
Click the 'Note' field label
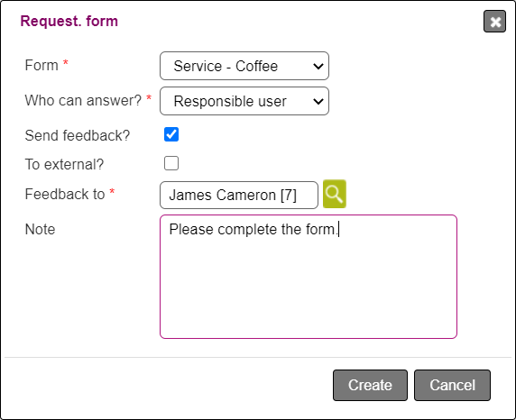tap(41, 229)
